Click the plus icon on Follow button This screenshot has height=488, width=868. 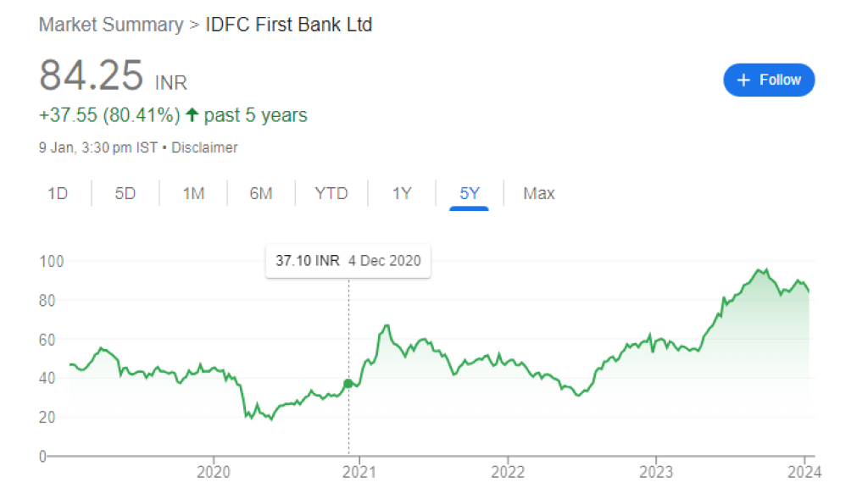[744, 80]
